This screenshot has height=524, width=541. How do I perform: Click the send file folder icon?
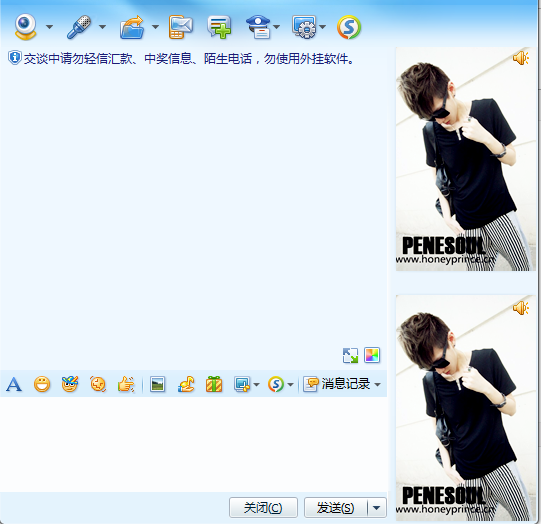pyautogui.click(x=132, y=27)
